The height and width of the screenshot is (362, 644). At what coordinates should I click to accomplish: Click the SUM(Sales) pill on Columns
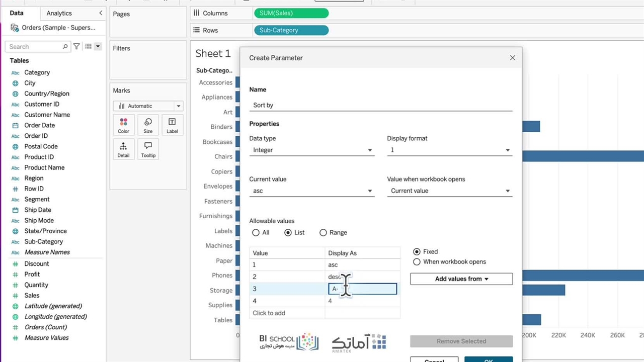[x=291, y=13]
